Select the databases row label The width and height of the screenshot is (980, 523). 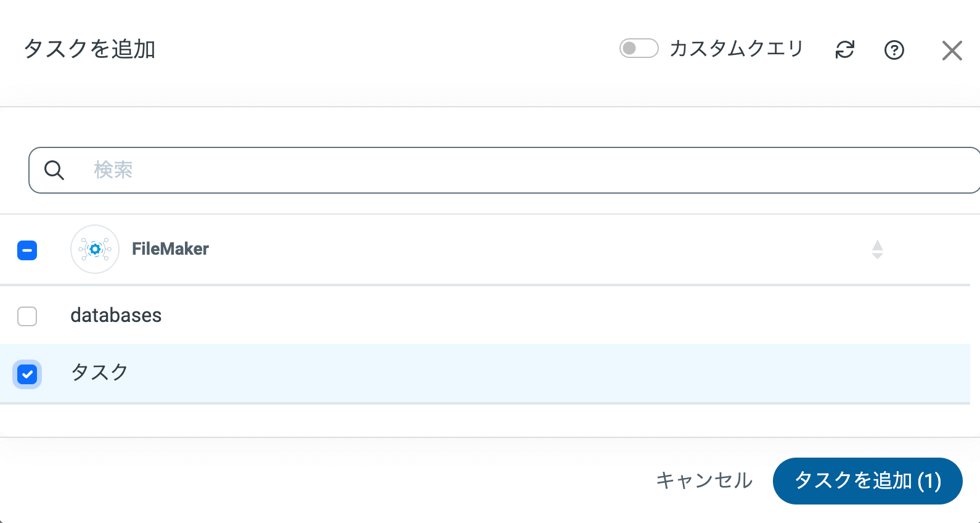tap(116, 316)
